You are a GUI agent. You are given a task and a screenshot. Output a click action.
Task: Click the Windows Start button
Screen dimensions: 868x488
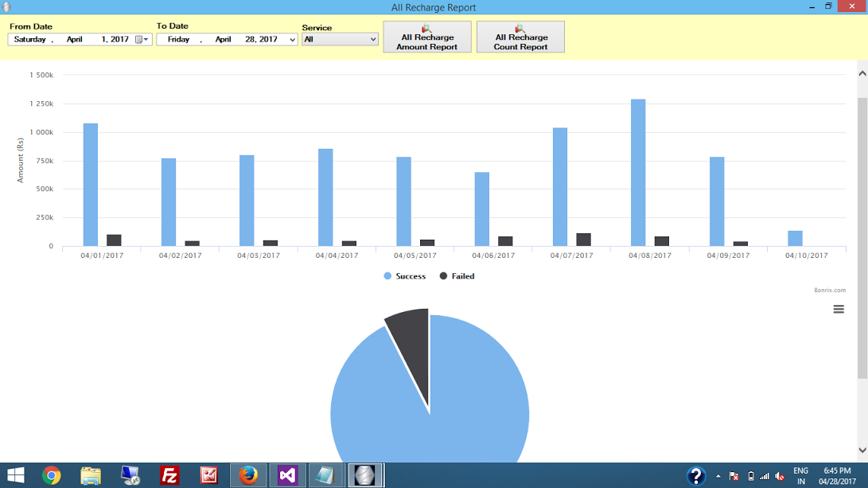15,476
